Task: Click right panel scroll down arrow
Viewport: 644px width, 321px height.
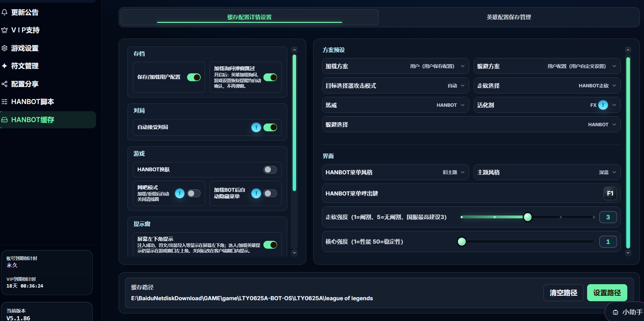Action: [x=628, y=253]
